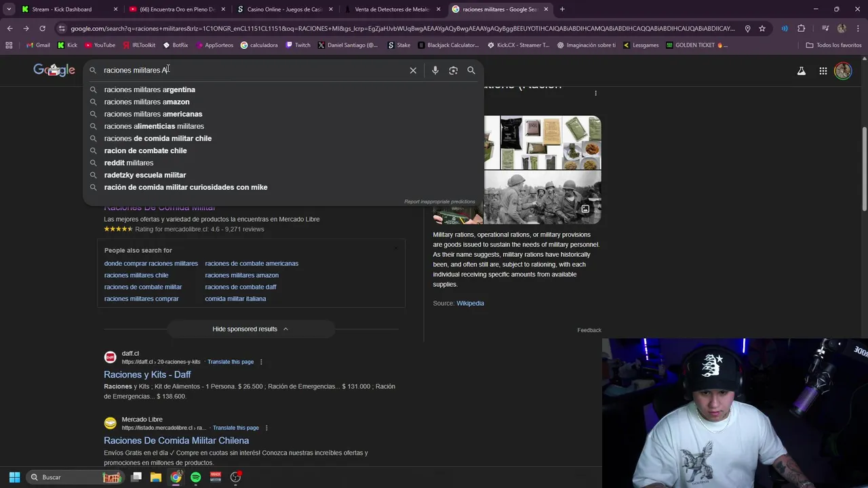Switch to Casino Online tab
This screenshot has width=868, height=488.
285,9
